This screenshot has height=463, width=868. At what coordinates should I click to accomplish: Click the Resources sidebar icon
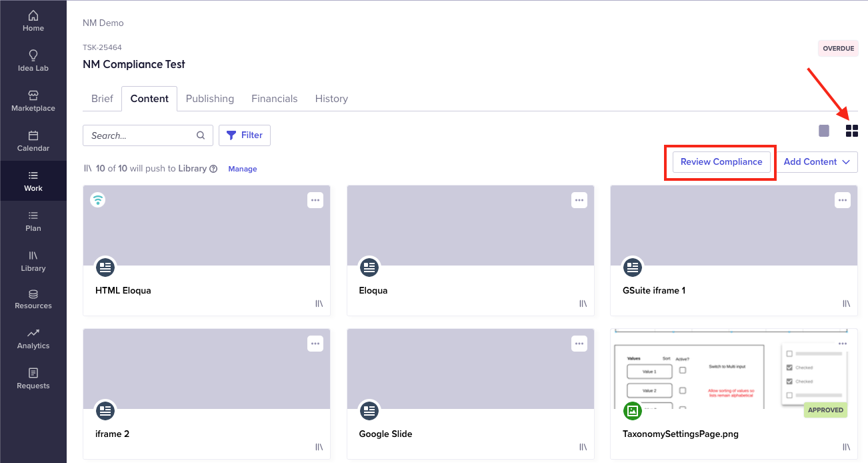coord(33,294)
